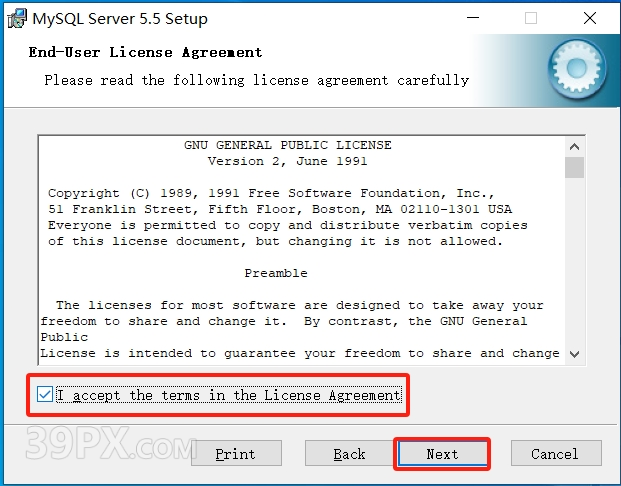Proceed by clicking the Next button
Screen dimensions: 621x486
(x=442, y=454)
